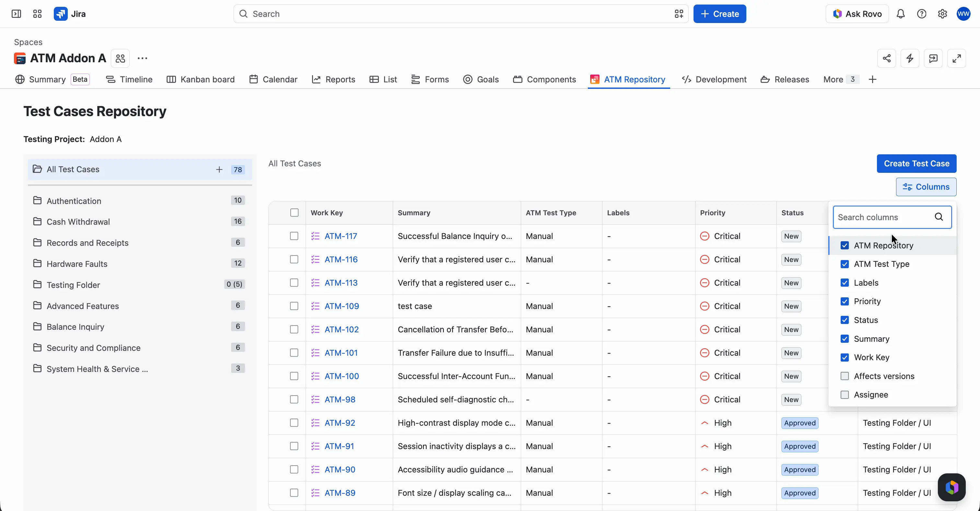Open the notifications bell
This screenshot has width=980, height=511.
tap(901, 14)
